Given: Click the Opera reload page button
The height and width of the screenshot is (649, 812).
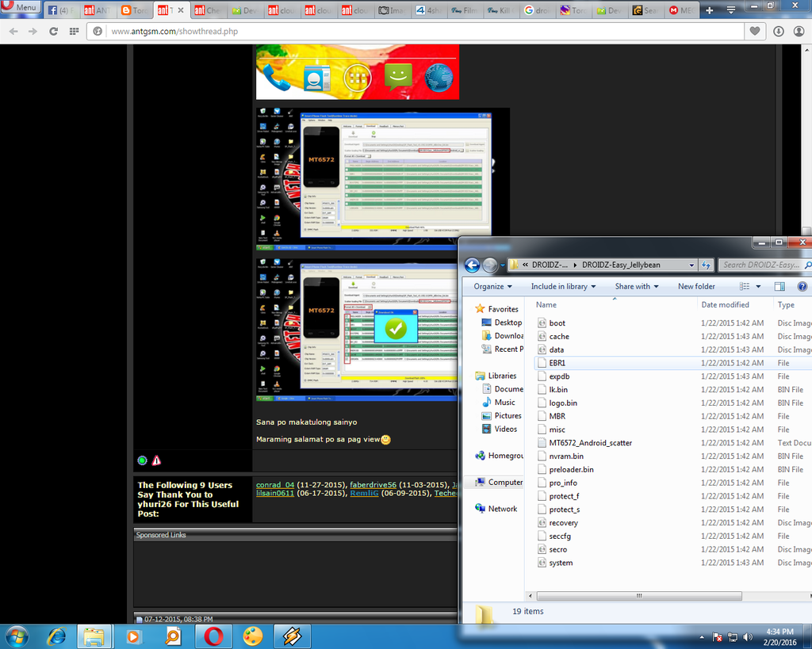Looking at the screenshot, I should (53, 31).
